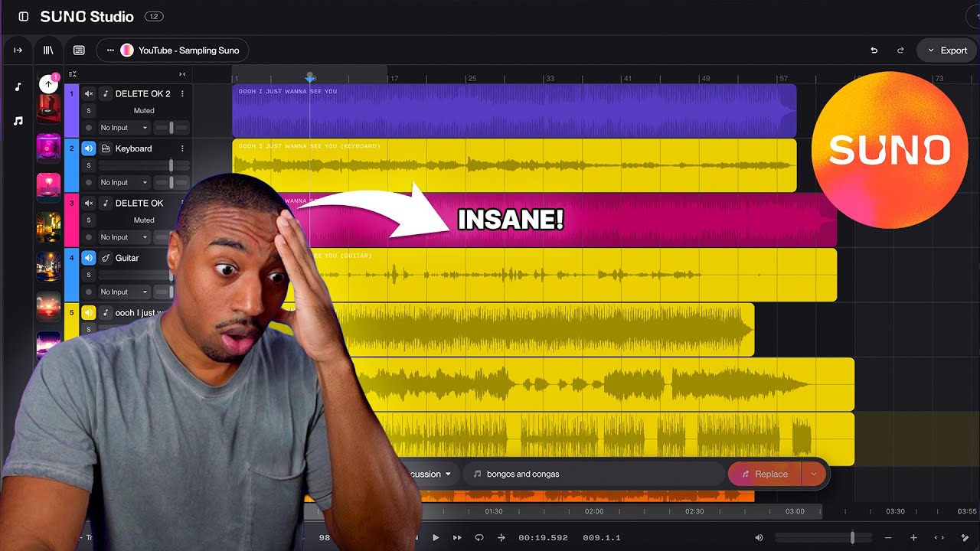Click the zoom-out minus button

888,537
